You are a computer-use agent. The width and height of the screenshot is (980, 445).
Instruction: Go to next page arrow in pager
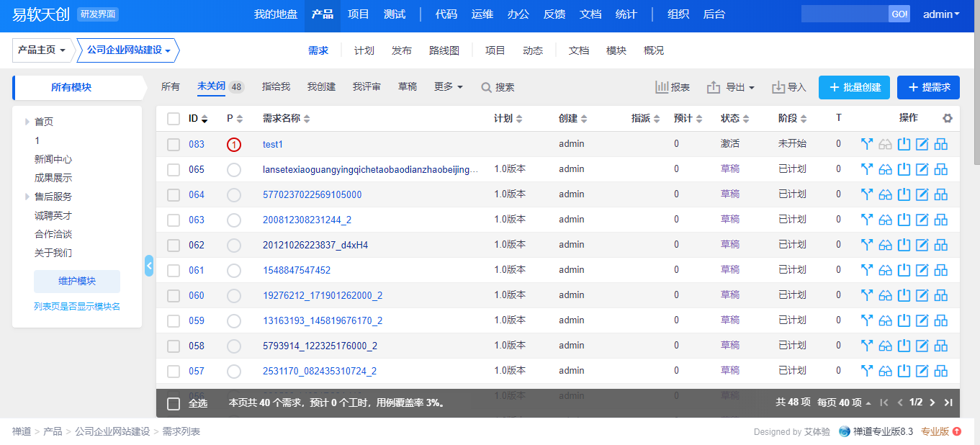click(x=932, y=403)
